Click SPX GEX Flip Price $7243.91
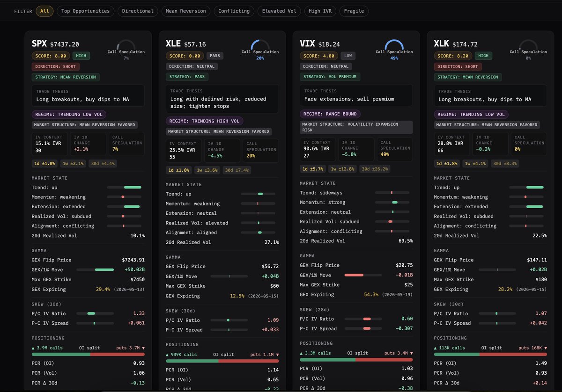This screenshot has width=562, height=392. tap(133, 260)
